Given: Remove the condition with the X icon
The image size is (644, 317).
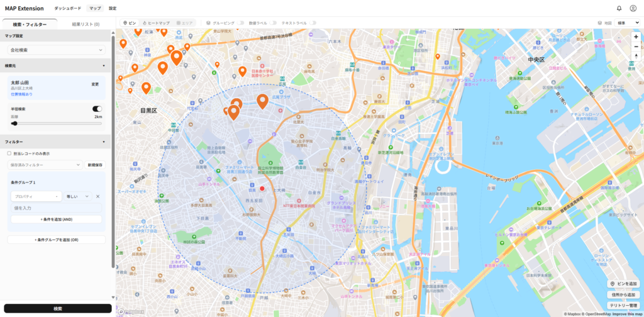Looking at the screenshot, I should pos(97,196).
